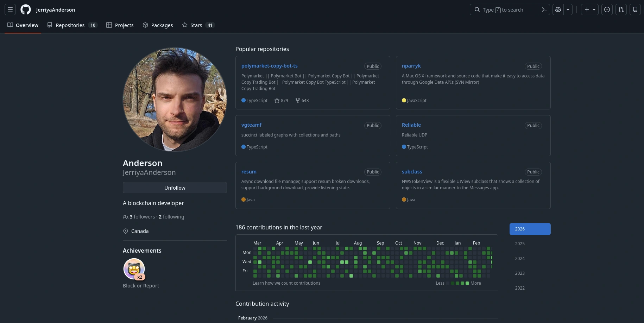The height and width of the screenshot is (323, 644).
Task: Expand the Copilot options dropdown arrow
Action: (x=568, y=9)
